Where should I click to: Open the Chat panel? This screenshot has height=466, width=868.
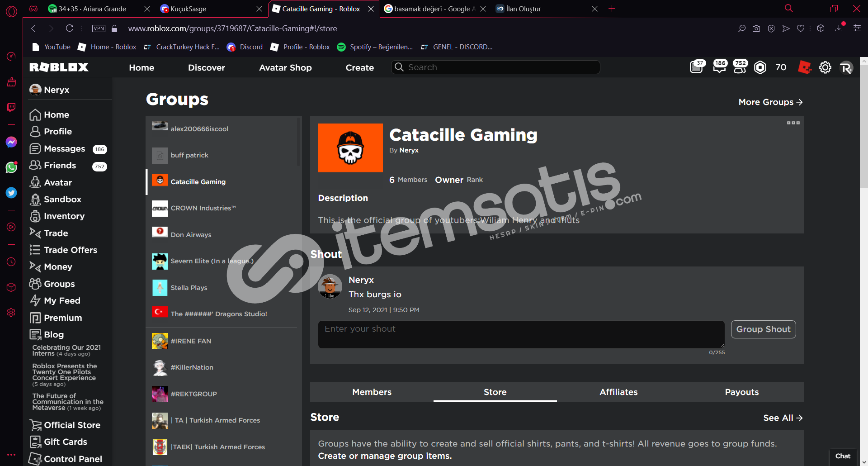tap(843, 456)
